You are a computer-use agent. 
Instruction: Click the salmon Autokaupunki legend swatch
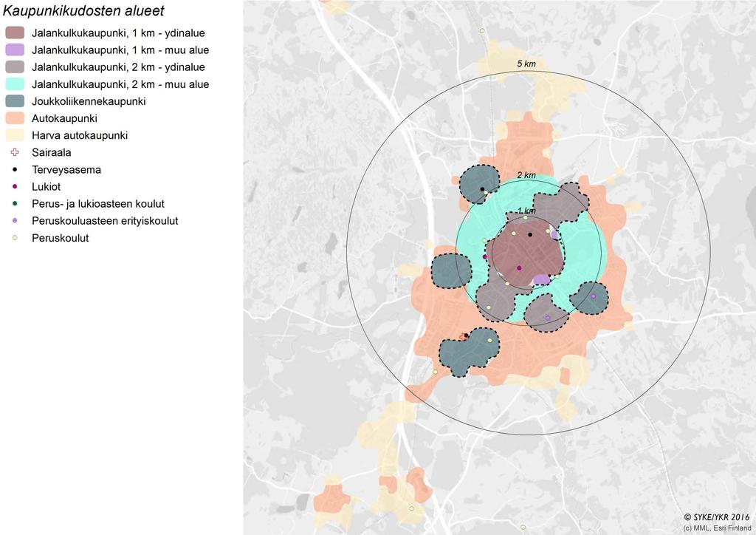[15, 118]
